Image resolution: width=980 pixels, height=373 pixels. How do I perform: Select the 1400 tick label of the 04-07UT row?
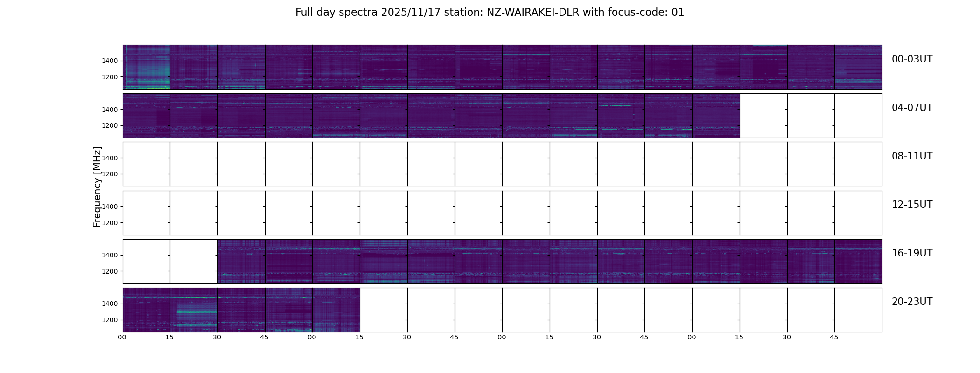pos(110,110)
